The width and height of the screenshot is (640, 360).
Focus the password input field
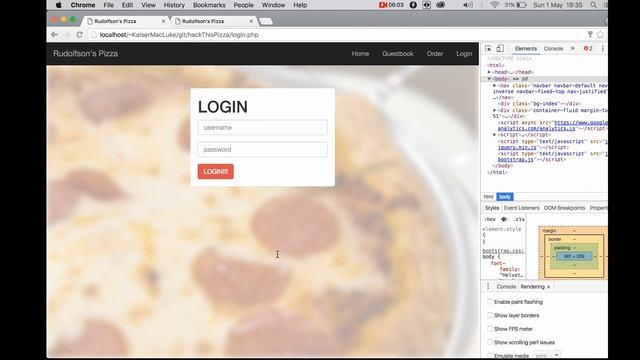click(x=262, y=149)
